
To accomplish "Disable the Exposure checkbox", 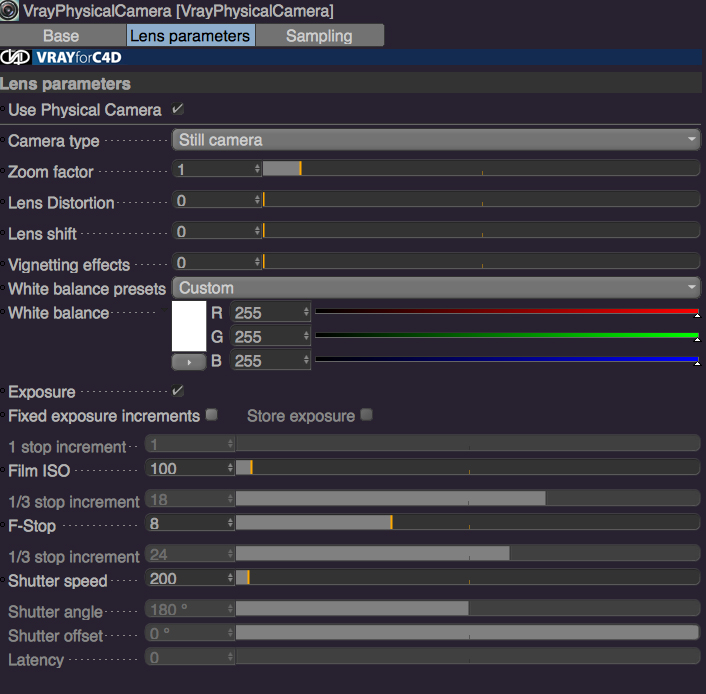I will tap(178, 391).
